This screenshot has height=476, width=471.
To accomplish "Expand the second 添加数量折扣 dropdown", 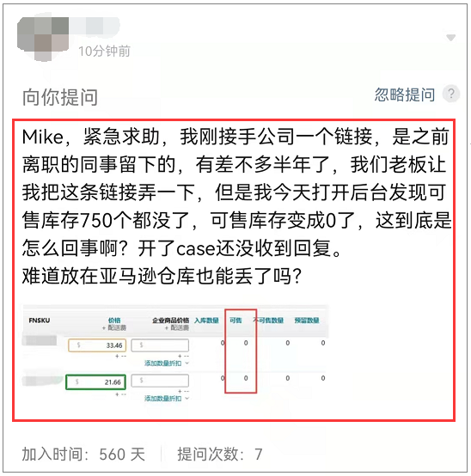I will click(167, 399).
